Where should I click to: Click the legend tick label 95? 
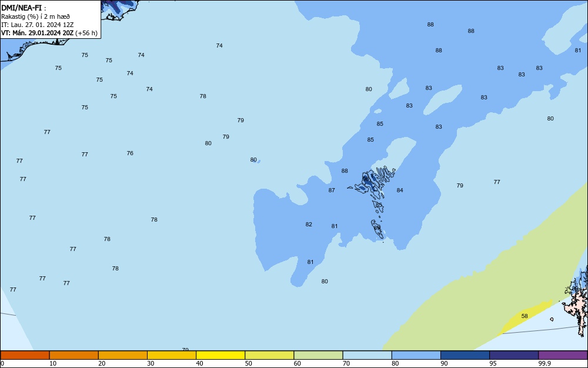(x=493, y=363)
